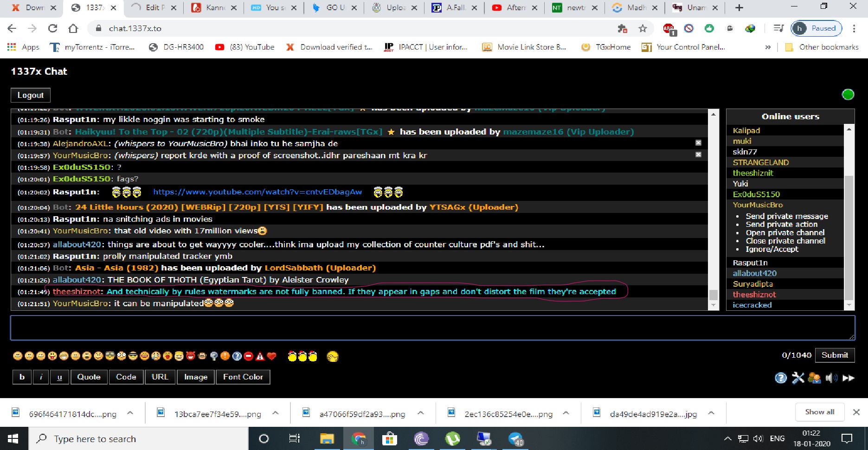Image resolution: width=868 pixels, height=450 pixels.
Task: Open the Font Color picker
Action: tap(243, 377)
